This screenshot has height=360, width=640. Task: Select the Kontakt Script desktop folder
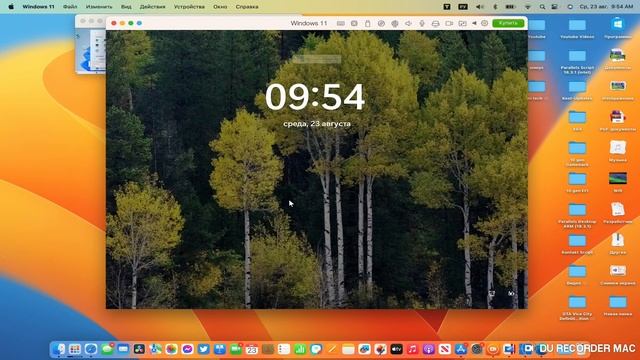pos(577,244)
